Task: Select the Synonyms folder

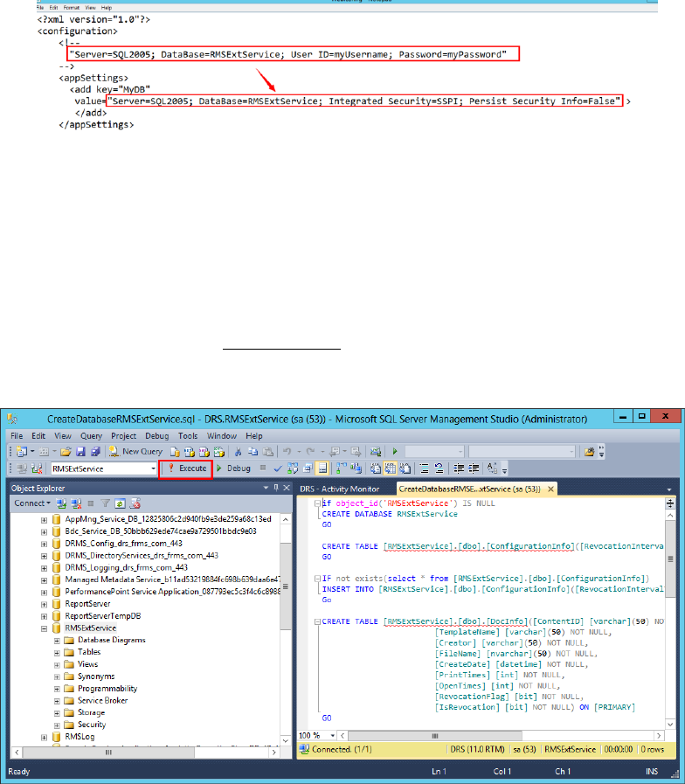Action: click(96, 676)
